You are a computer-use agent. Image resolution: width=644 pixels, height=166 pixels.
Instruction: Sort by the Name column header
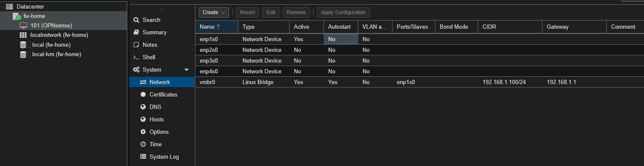click(x=216, y=27)
